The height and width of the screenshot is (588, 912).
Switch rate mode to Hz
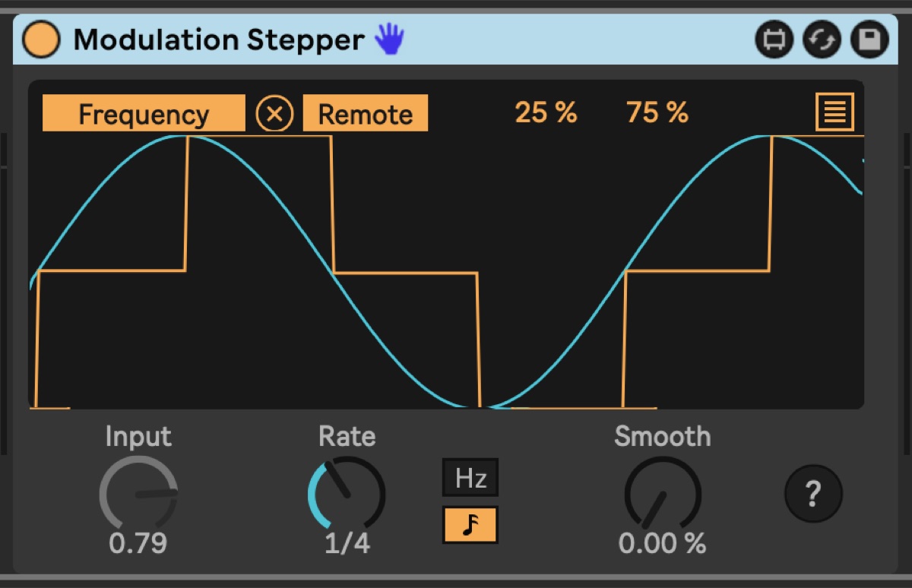coord(470,478)
